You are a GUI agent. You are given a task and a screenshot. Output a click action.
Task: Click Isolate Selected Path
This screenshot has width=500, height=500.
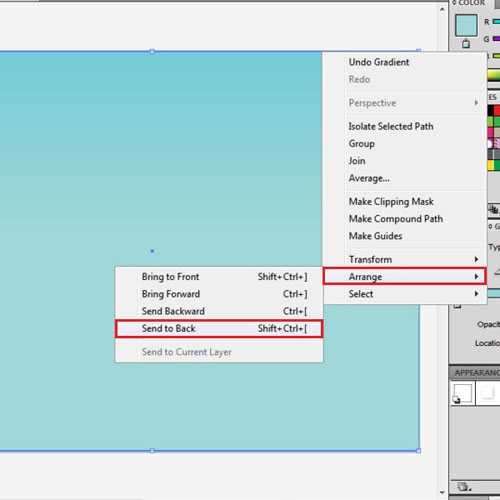[x=391, y=126]
